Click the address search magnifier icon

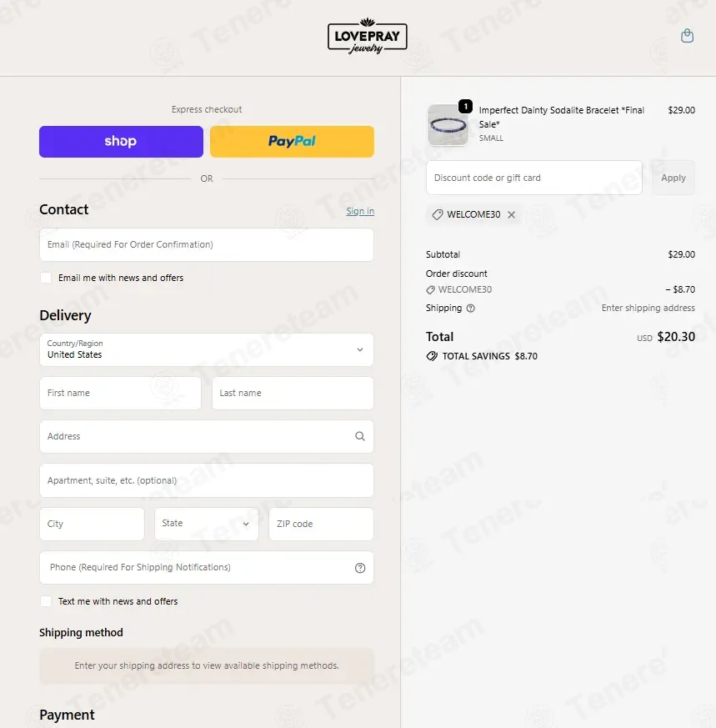[359, 436]
